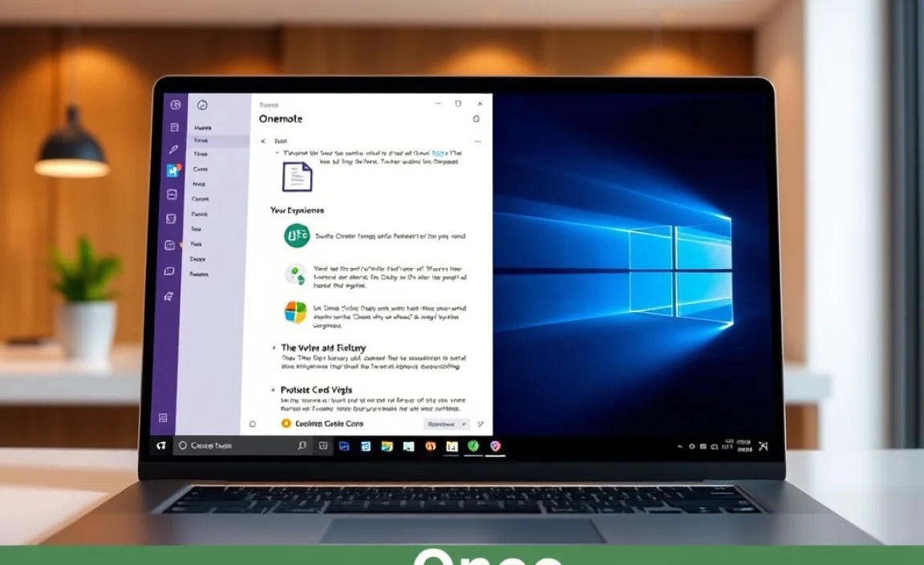
Task: Open the three-dots more options menu
Action: click(477, 141)
